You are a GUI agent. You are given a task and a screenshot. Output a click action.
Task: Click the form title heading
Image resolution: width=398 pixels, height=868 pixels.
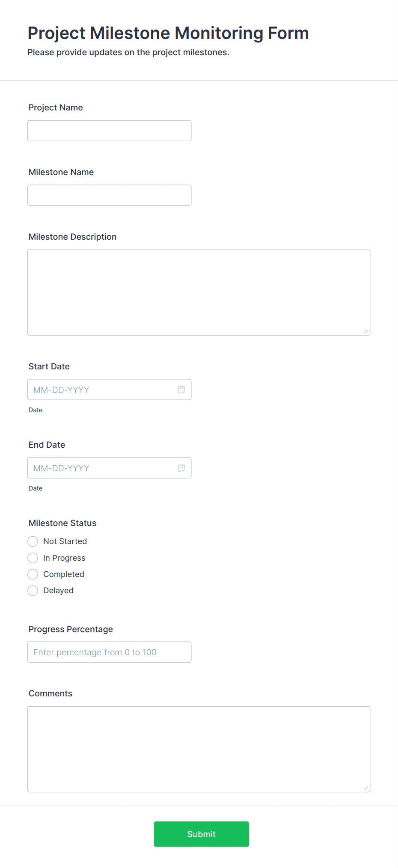tap(168, 33)
